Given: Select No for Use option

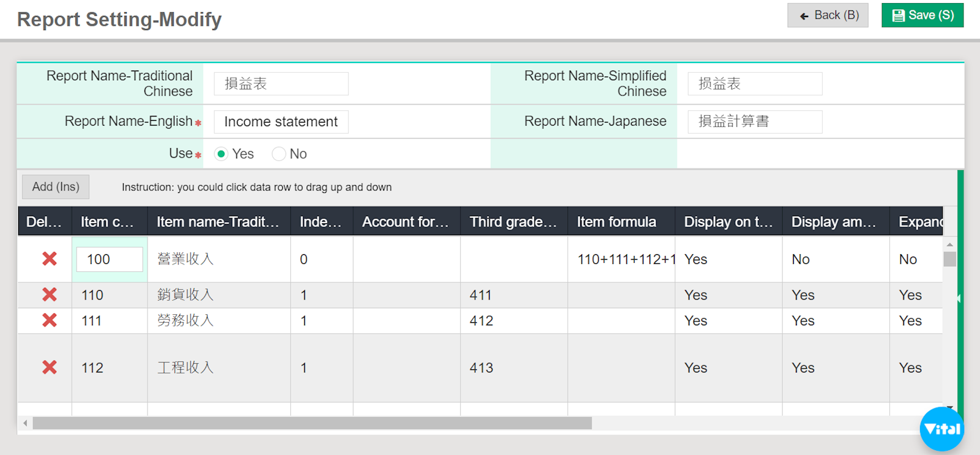Looking at the screenshot, I should (x=279, y=154).
